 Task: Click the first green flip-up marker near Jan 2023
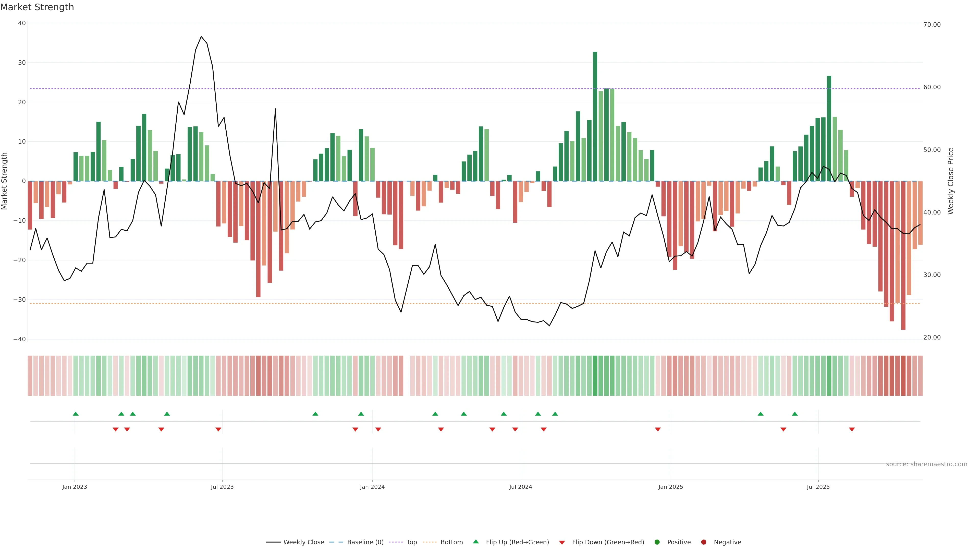click(76, 414)
